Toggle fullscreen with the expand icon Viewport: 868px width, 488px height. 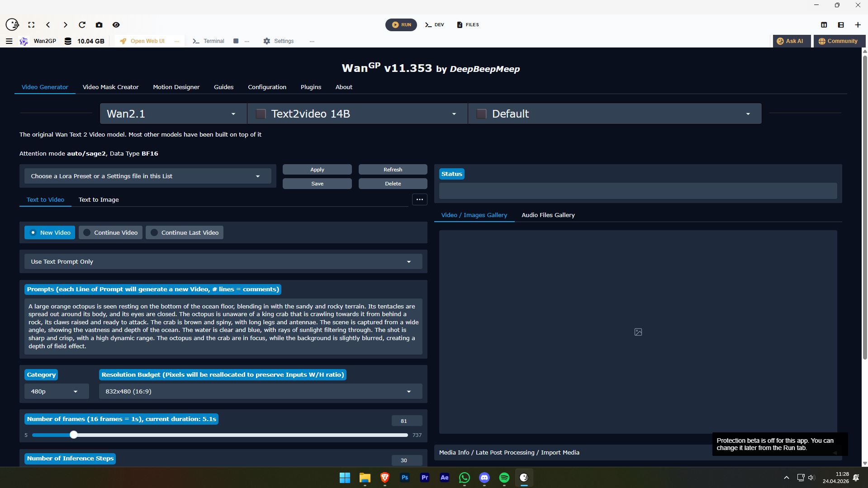point(31,25)
